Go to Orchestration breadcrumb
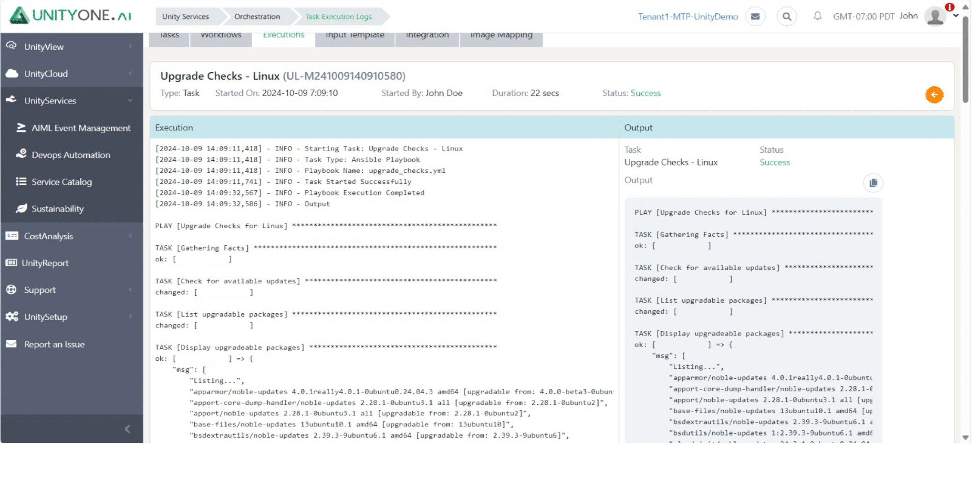The image size is (980, 481). 257,16
